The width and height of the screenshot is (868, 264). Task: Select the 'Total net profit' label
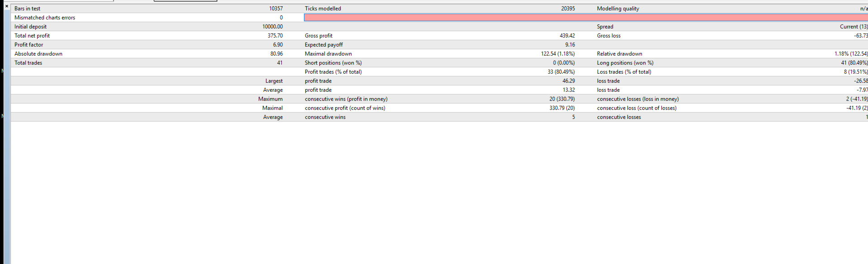[x=32, y=36]
